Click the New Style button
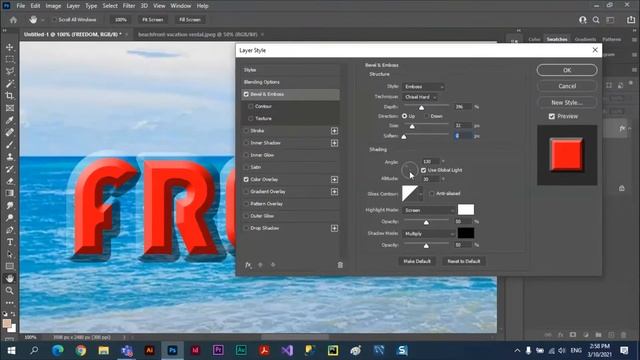 tap(567, 102)
